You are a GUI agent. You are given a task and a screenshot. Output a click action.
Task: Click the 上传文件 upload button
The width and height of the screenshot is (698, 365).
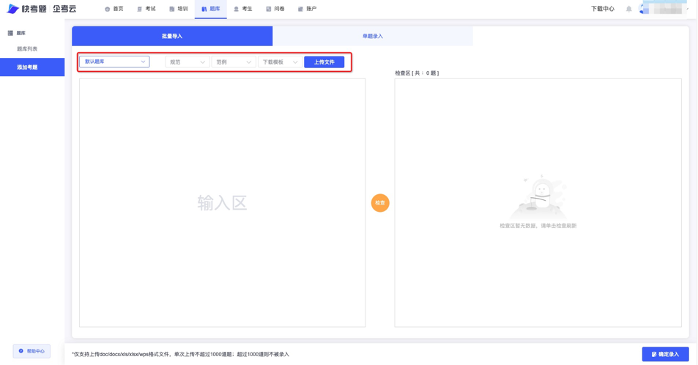(x=324, y=62)
